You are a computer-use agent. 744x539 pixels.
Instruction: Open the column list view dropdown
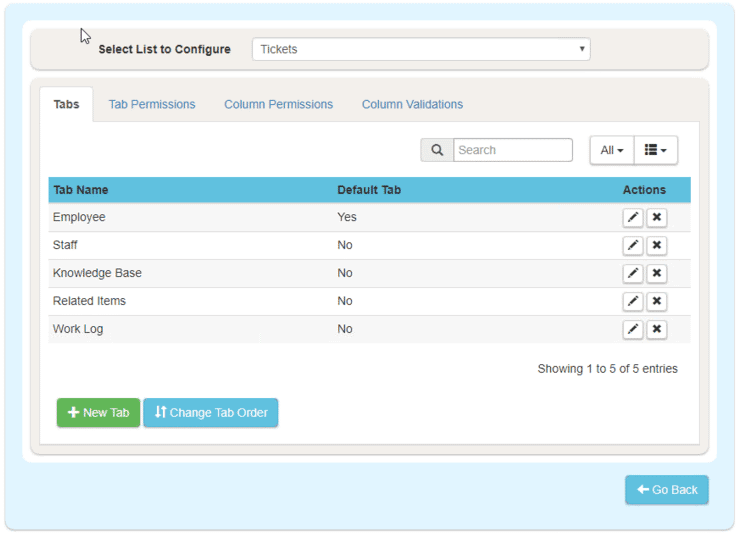(656, 150)
